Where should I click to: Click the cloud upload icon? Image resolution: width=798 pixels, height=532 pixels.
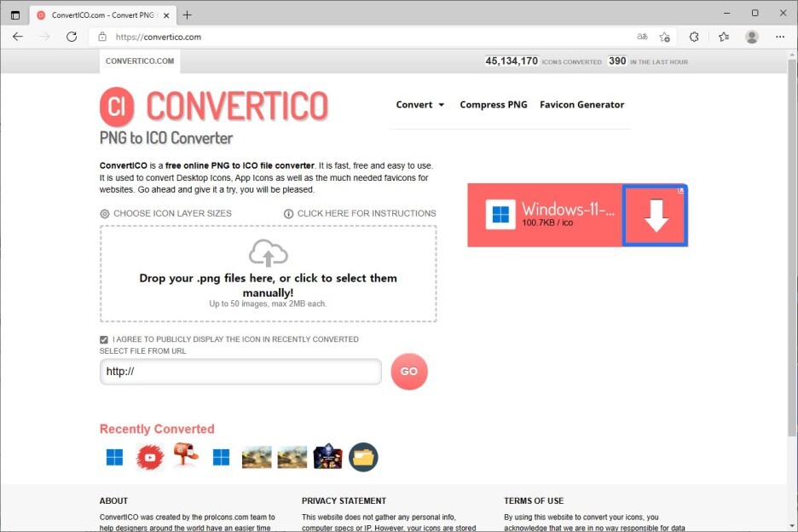click(269, 252)
